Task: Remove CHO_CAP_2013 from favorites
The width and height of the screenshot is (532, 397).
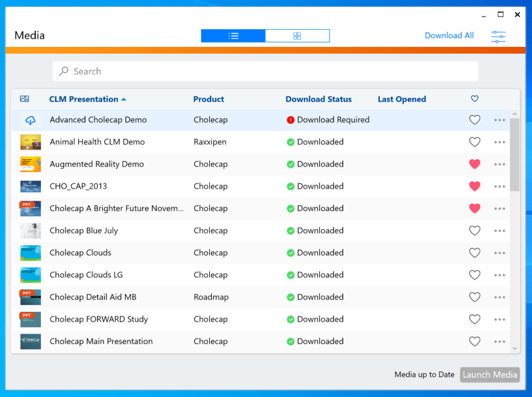Action: (474, 186)
